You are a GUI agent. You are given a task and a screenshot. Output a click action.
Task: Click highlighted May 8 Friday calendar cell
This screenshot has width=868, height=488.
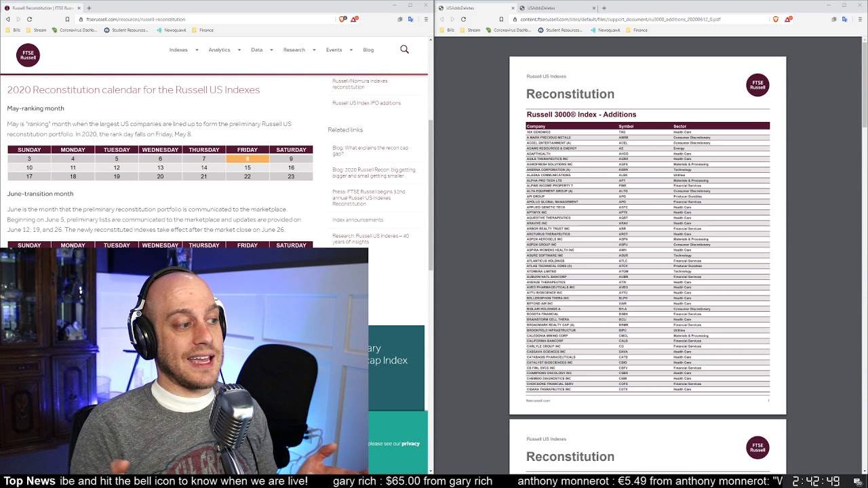click(248, 159)
